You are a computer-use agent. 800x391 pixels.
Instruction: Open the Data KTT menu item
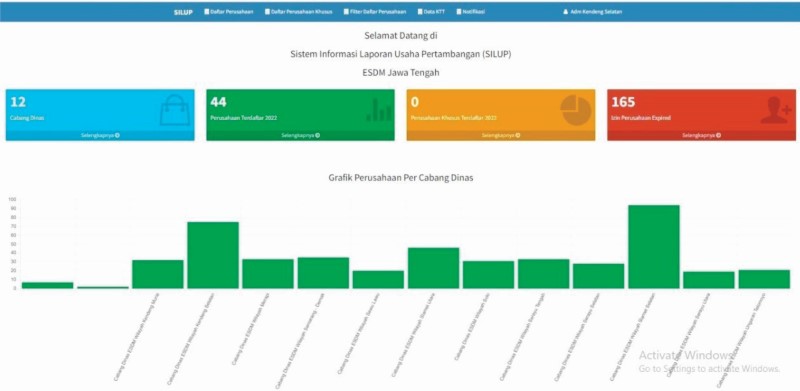[431, 12]
